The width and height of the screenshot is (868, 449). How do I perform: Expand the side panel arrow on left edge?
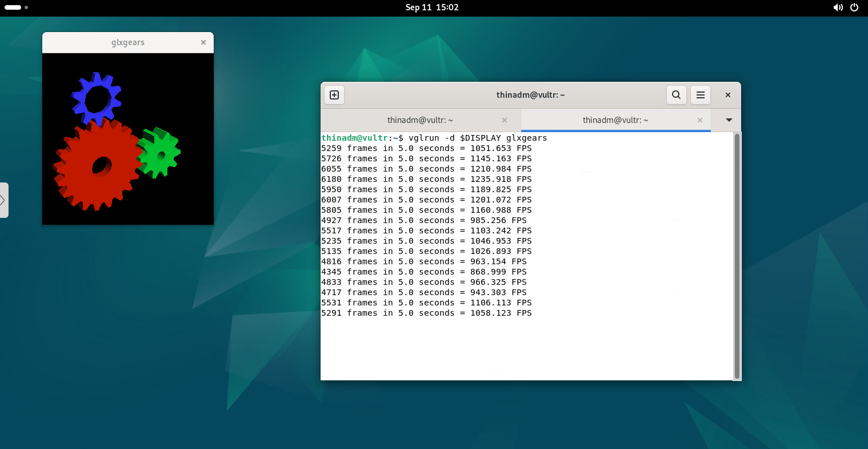coord(3,200)
